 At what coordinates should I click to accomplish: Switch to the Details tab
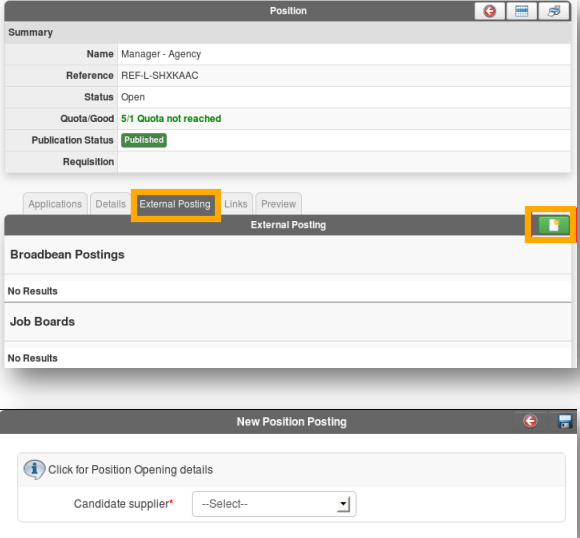[110, 204]
